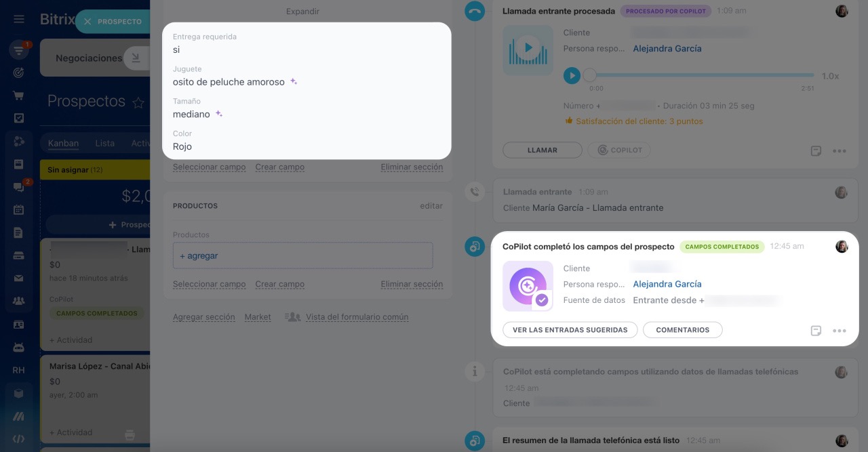Open the calendar icon in left sidebar
Screen dimensions: 868x452
click(x=18, y=209)
